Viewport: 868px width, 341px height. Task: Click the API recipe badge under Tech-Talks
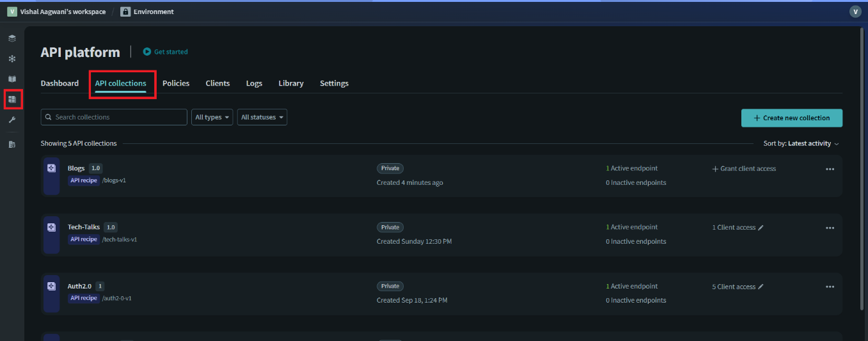tap(84, 239)
